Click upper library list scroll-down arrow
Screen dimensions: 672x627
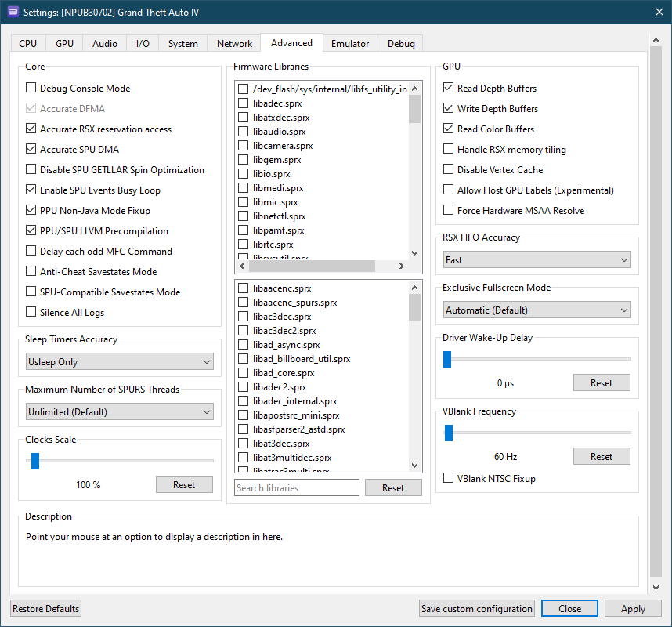click(414, 252)
